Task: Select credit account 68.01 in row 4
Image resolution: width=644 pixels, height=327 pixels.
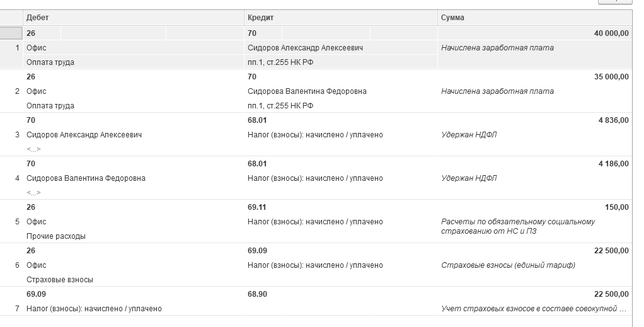Action: pos(257,164)
